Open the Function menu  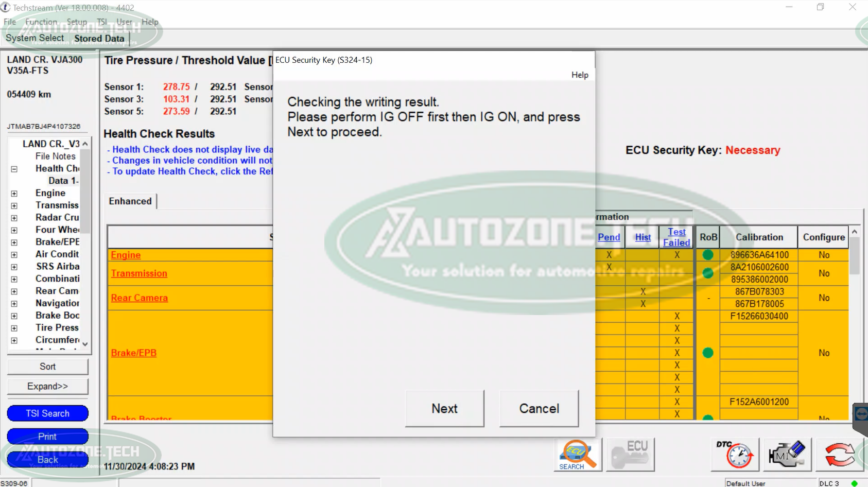click(41, 22)
